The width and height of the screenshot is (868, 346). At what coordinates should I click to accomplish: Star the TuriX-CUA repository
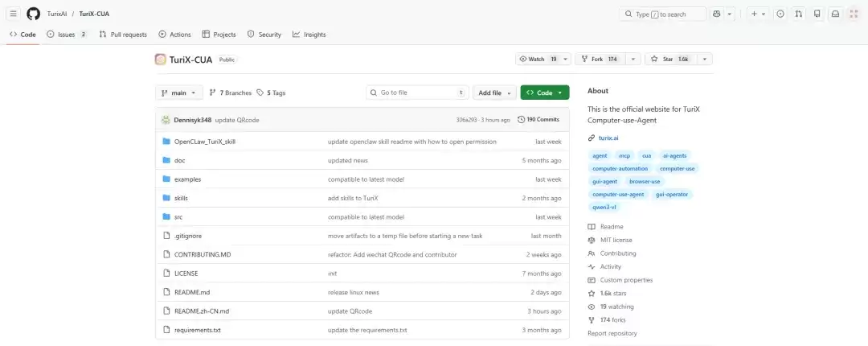670,60
